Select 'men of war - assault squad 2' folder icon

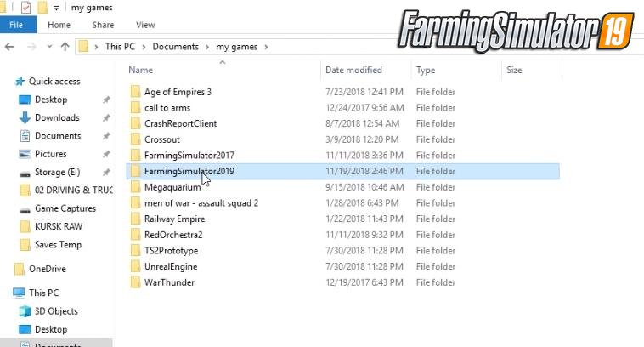coord(136,202)
